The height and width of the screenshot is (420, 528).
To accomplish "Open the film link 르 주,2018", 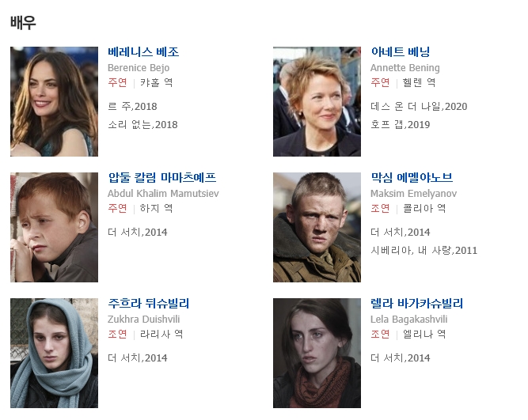I will click(x=132, y=107).
